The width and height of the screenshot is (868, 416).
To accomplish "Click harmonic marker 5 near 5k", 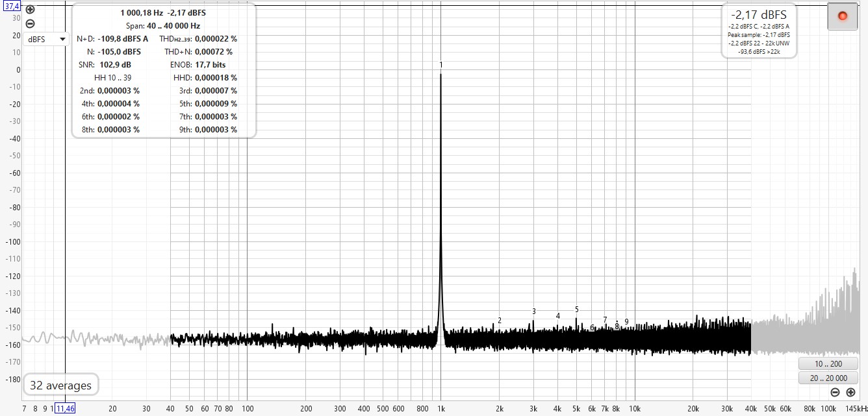I will coord(576,310).
